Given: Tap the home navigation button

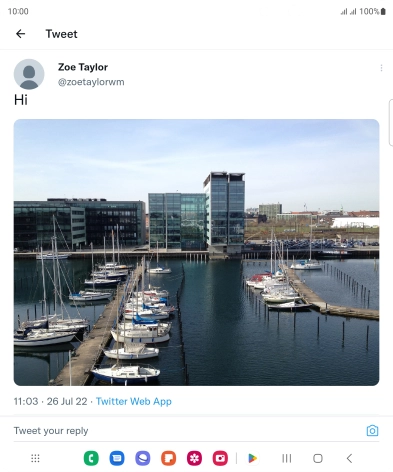Looking at the screenshot, I should click(x=318, y=458).
